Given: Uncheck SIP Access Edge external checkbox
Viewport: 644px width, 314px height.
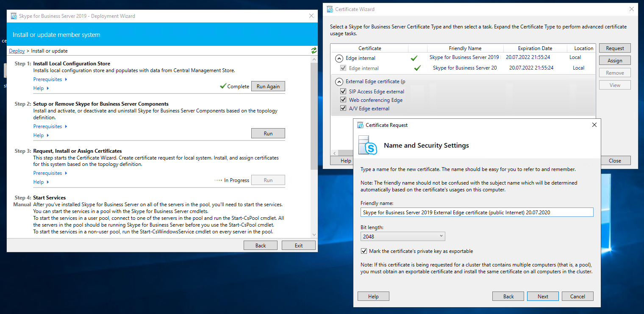Looking at the screenshot, I should [x=343, y=92].
